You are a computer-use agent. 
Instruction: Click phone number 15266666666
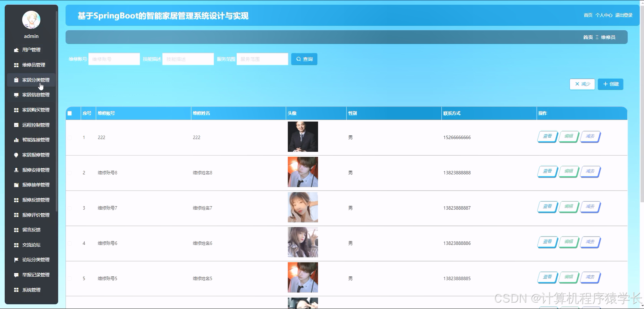click(457, 138)
